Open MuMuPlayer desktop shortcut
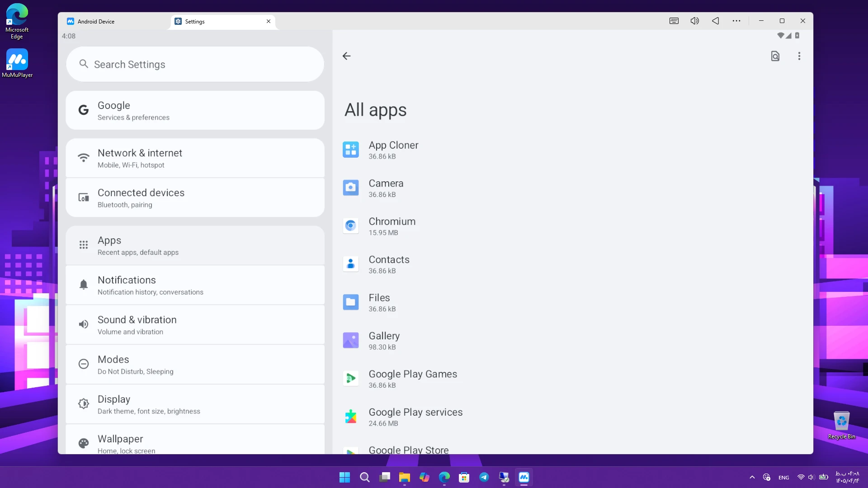The height and width of the screenshot is (488, 868). click(17, 63)
